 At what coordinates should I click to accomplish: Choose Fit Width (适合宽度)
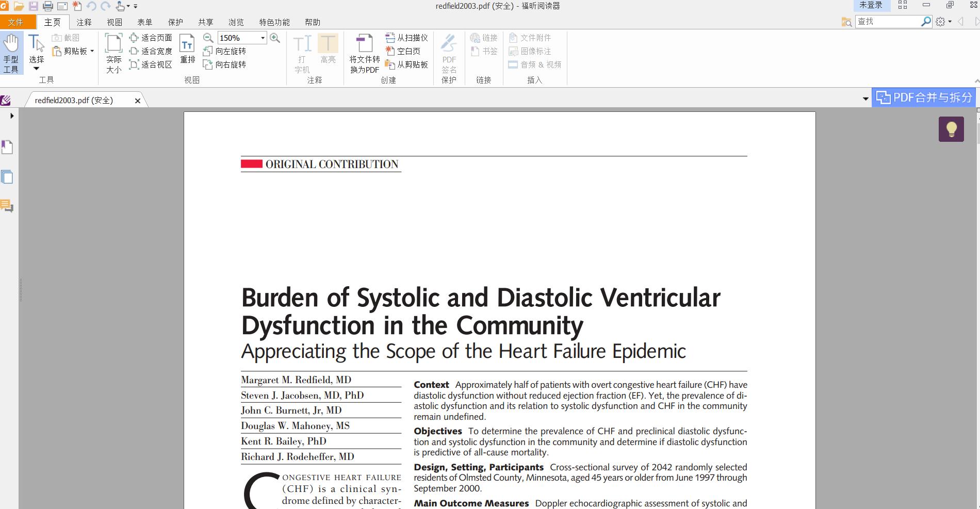(x=151, y=51)
